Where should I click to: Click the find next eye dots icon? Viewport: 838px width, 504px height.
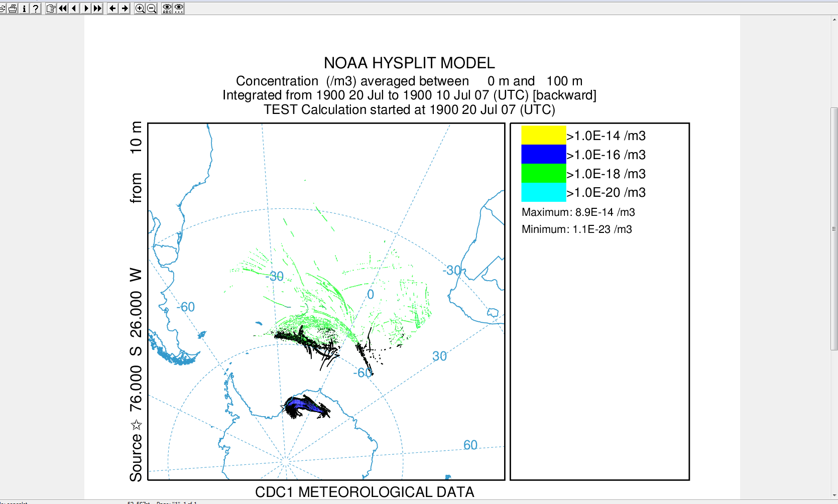179,8
